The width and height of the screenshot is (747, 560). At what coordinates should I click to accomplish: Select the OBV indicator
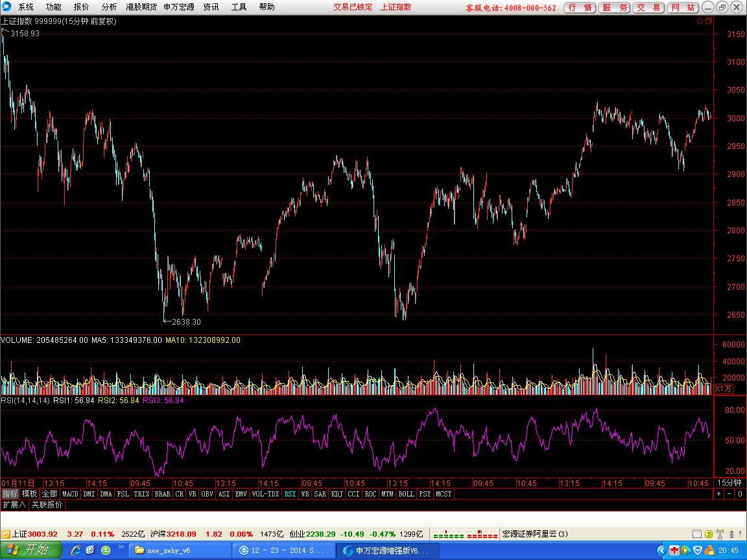click(x=207, y=494)
